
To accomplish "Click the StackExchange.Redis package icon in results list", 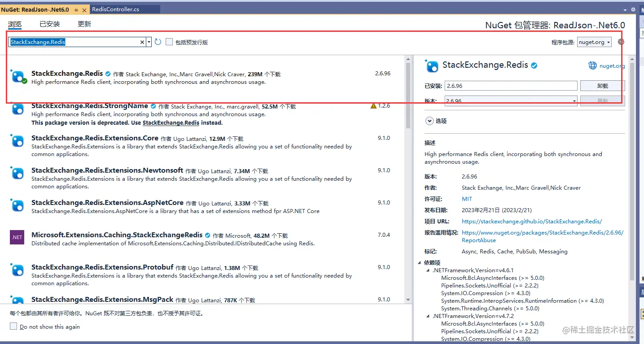I will (x=18, y=76).
